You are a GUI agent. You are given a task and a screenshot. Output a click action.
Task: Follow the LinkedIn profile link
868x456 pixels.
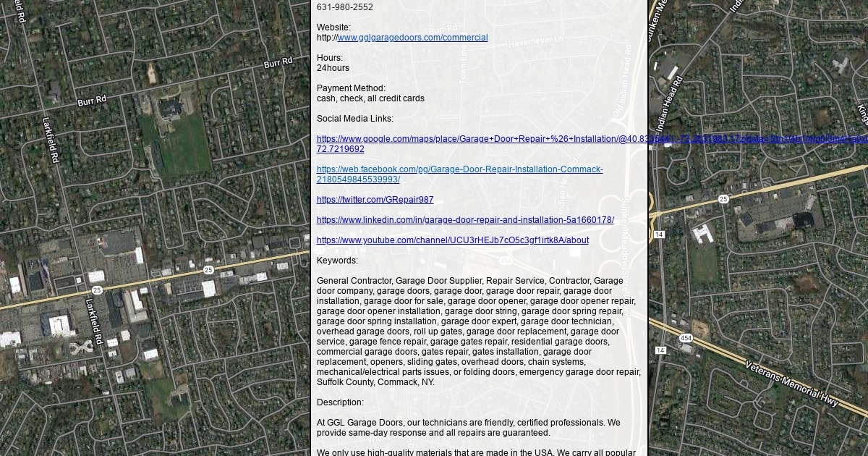(465, 220)
